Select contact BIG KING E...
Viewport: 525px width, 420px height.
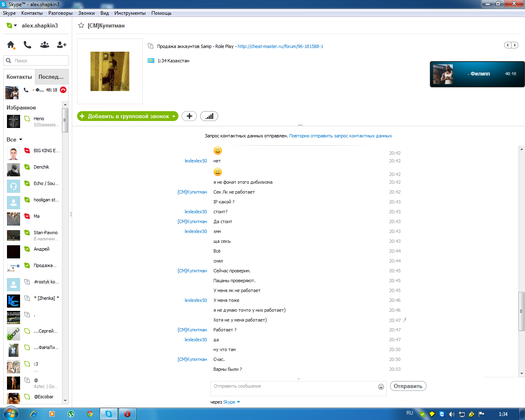(33, 153)
